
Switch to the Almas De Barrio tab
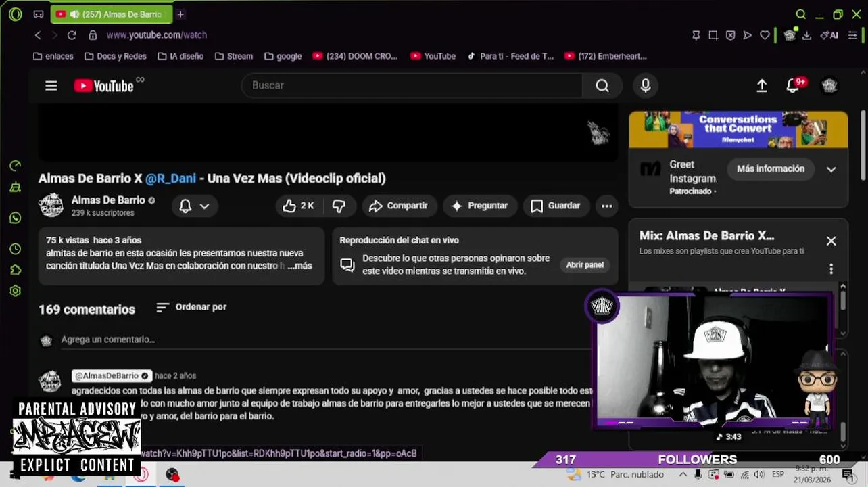coord(112,14)
